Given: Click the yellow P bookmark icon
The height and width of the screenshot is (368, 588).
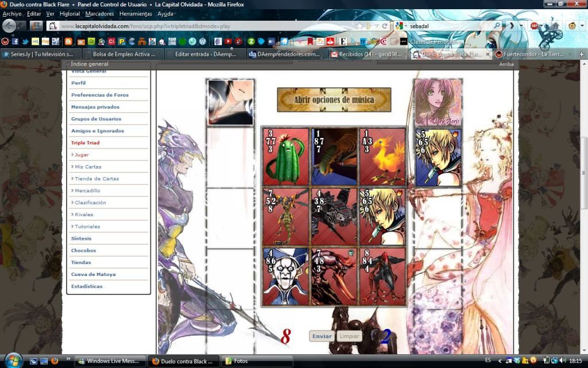Looking at the screenshot, I should click(x=122, y=41).
